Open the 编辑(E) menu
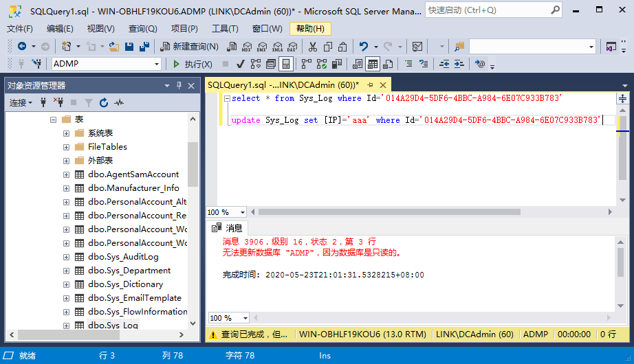This screenshot has width=634, height=364. pos(60,29)
